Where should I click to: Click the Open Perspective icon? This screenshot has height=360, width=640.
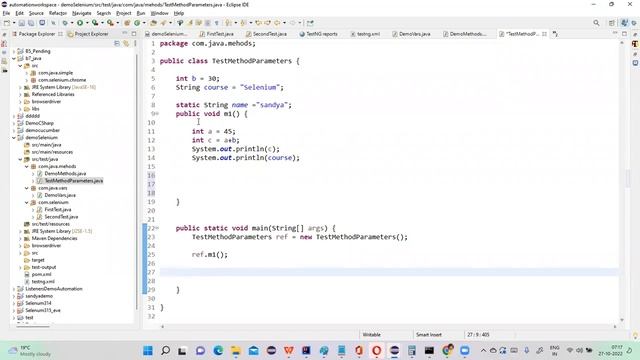click(x=612, y=23)
